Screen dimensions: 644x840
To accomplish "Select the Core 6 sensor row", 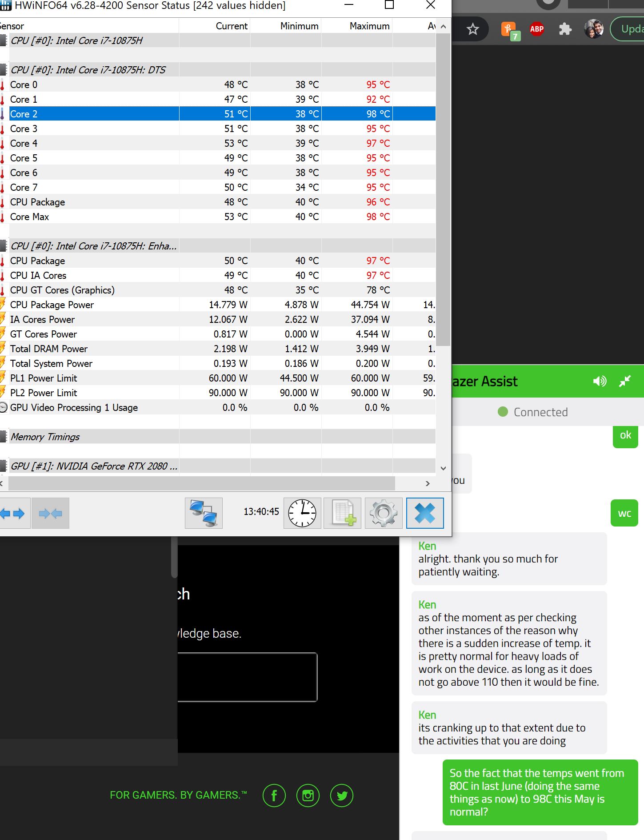I will pos(218,173).
